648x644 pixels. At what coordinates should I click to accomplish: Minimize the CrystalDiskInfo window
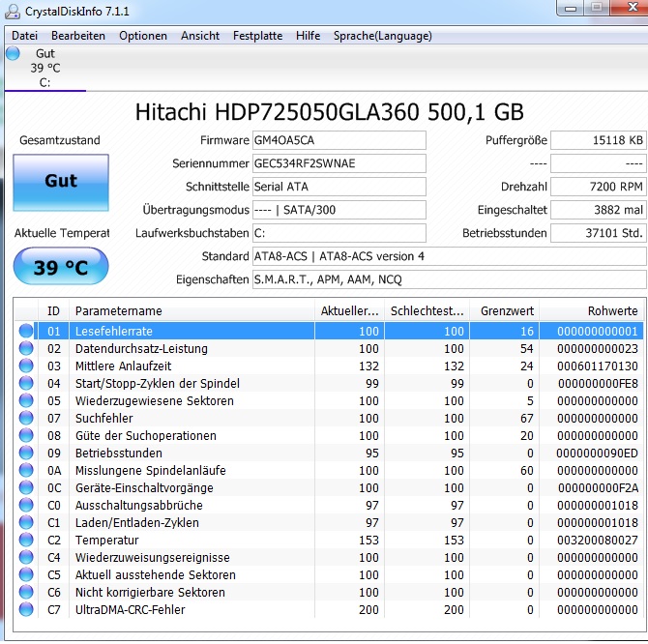[571, 8]
